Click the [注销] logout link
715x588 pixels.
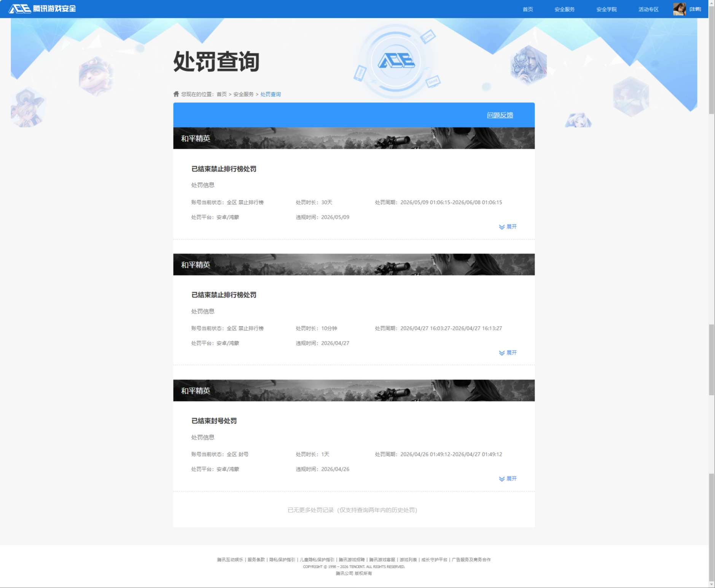point(695,9)
